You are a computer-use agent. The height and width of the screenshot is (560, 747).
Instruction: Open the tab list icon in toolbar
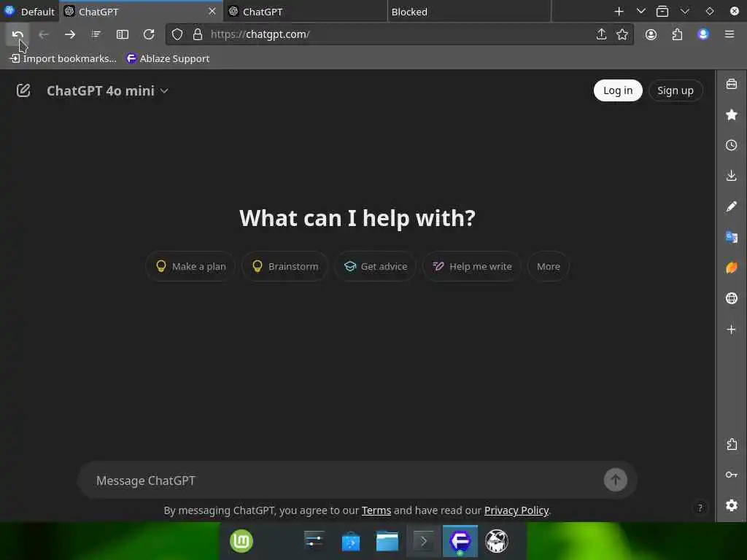96,34
